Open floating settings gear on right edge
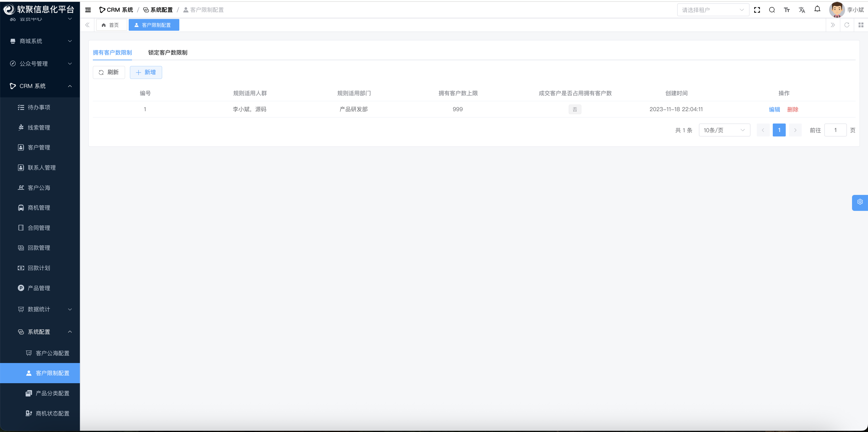The width and height of the screenshot is (868, 432). [x=860, y=202]
